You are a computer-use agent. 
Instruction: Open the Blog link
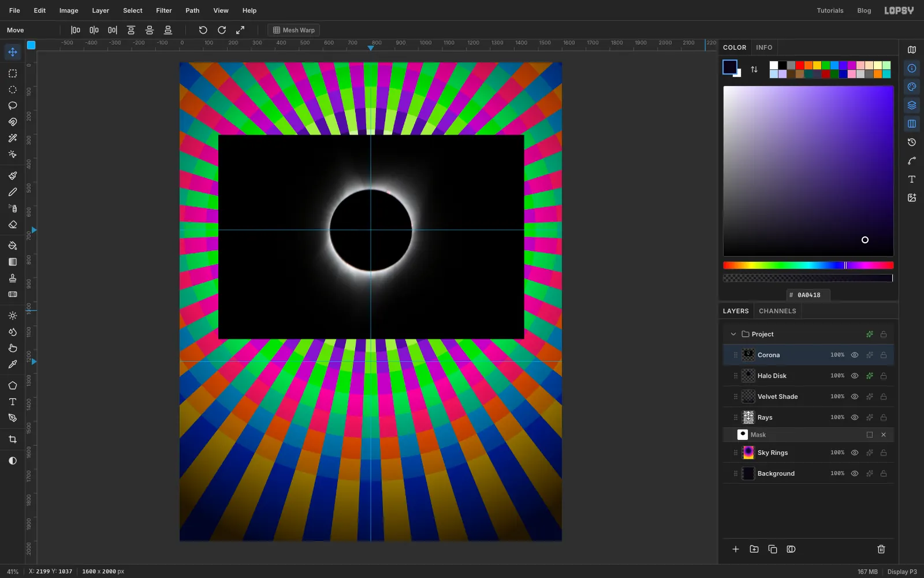(x=864, y=10)
